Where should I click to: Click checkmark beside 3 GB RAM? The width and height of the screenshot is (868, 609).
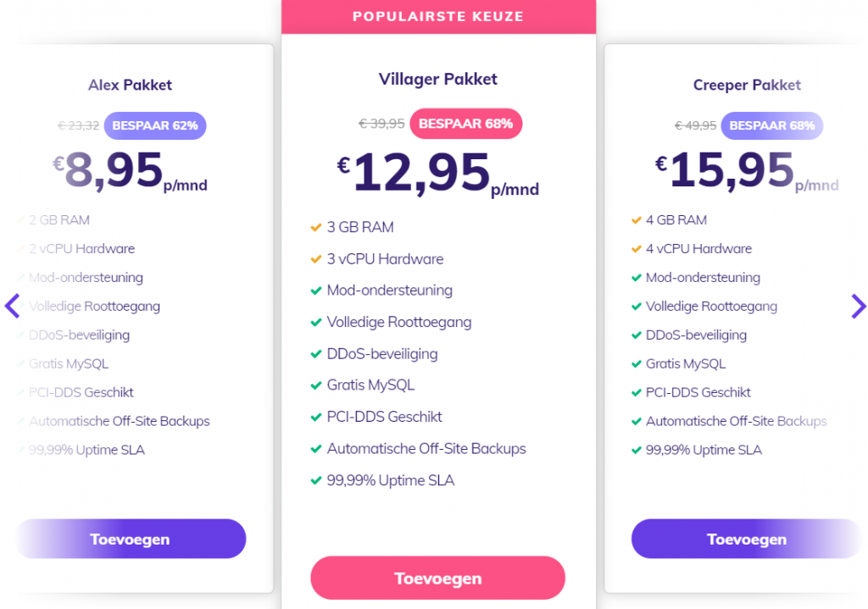(x=316, y=227)
